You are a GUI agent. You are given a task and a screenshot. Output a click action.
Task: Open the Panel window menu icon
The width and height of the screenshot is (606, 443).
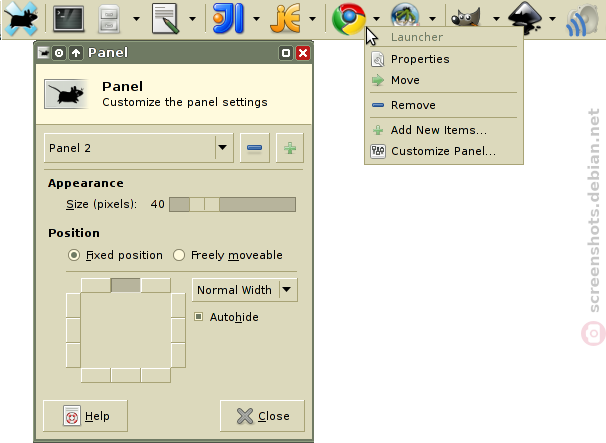point(44,53)
